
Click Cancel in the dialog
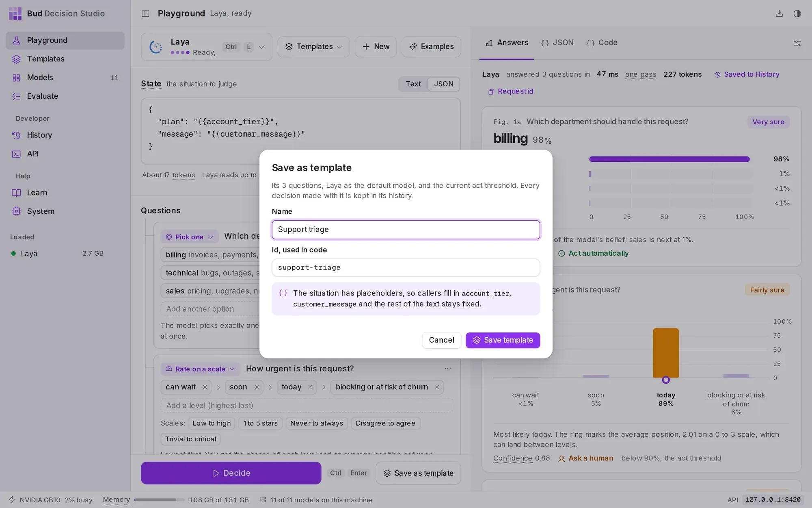(441, 340)
